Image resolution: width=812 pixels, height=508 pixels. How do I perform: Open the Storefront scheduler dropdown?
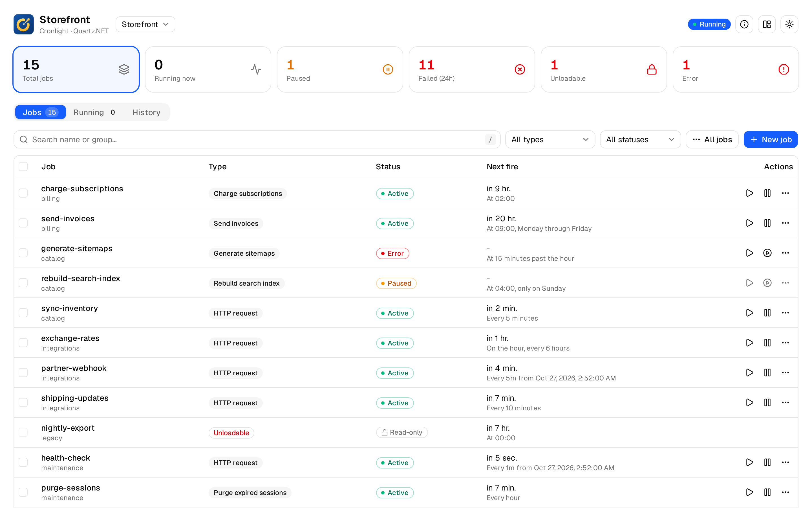[x=145, y=24]
